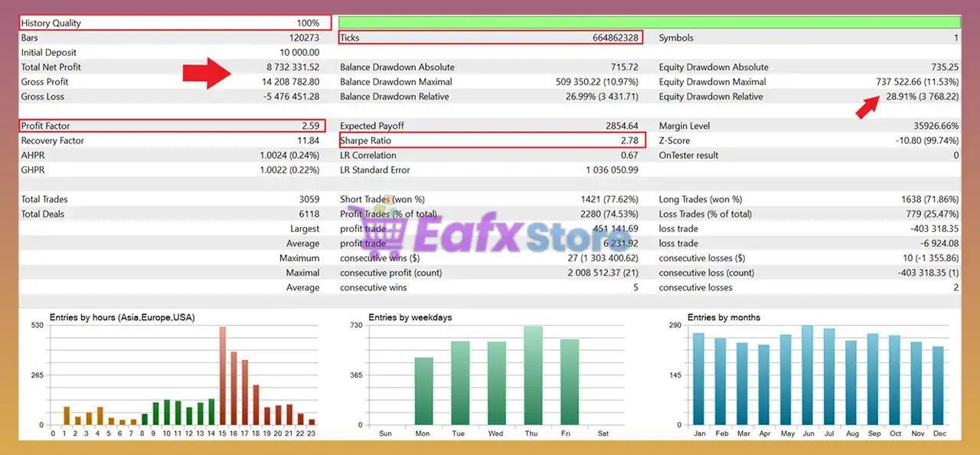The width and height of the screenshot is (980, 455).
Task: Click the OnTester result label
Action: click(x=689, y=155)
